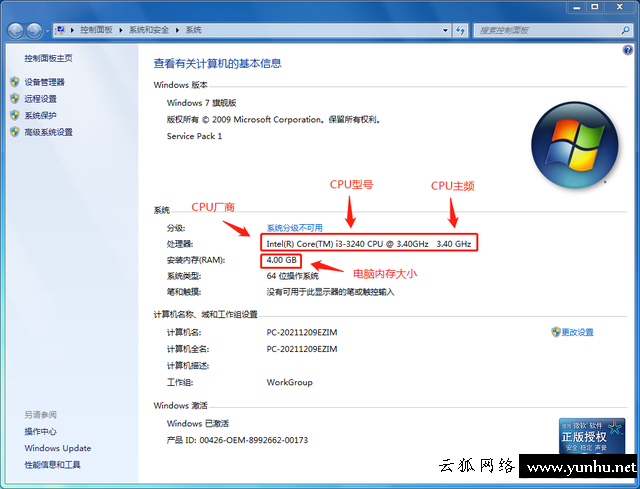Close the System window
The width and height of the screenshot is (640, 489).
point(620,7)
